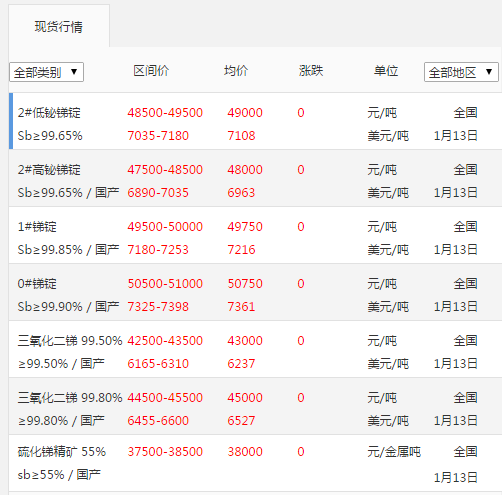Select the USD average 7361

[241, 307]
